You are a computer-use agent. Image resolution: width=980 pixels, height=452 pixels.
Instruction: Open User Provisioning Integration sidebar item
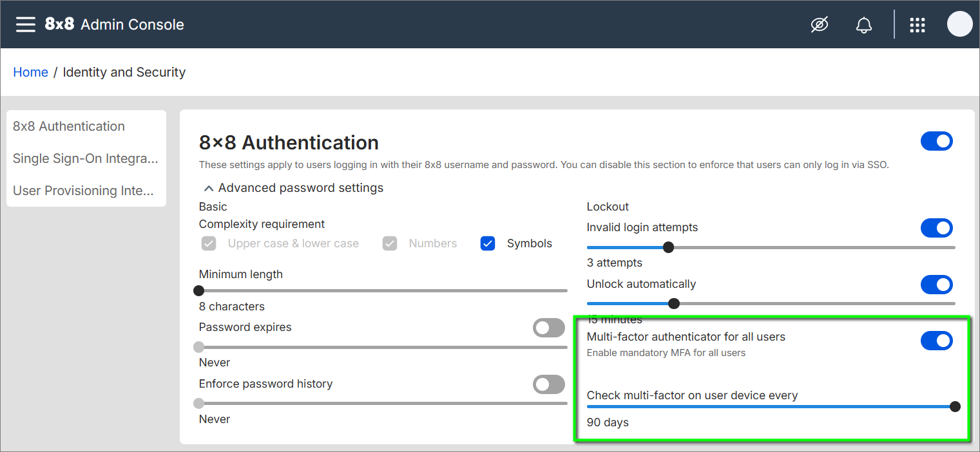(x=83, y=191)
